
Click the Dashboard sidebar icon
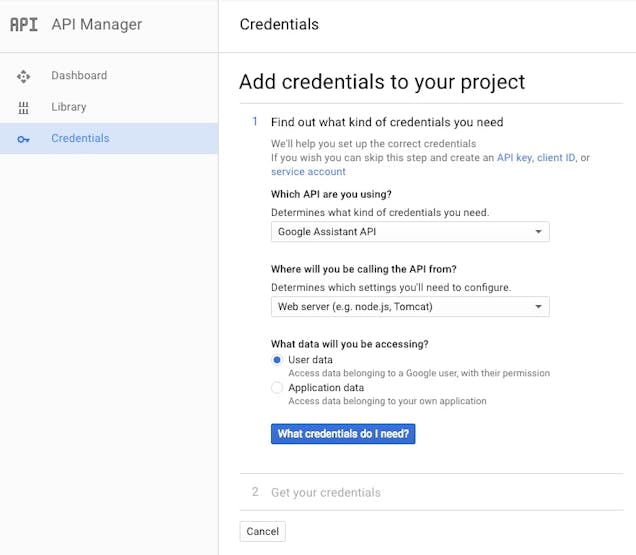(23, 76)
